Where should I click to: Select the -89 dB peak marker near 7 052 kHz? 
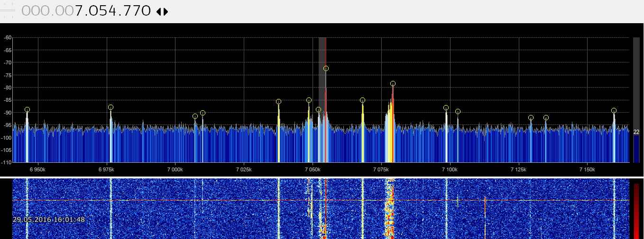(x=318, y=110)
